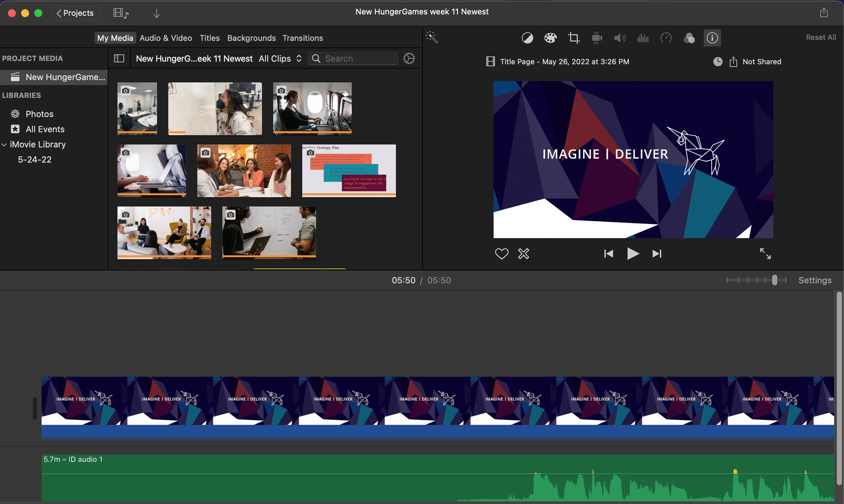Open the Stabilization camera tool
844x504 pixels.
(597, 38)
